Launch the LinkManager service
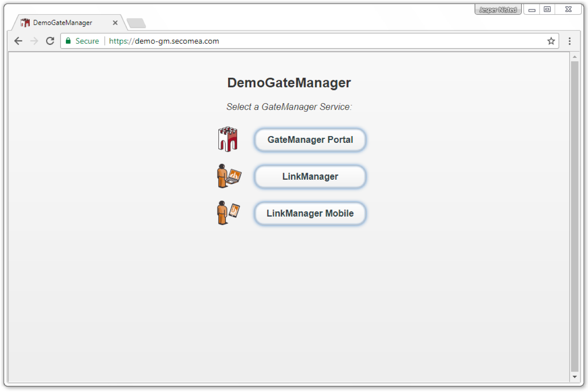Screen dimensions: 588x392 [310, 177]
